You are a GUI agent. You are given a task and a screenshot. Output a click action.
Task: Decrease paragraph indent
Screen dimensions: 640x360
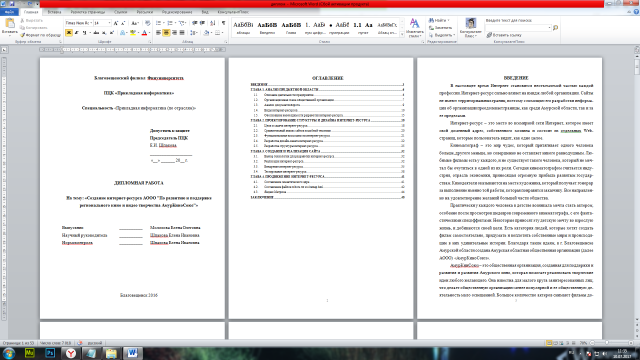195,23
